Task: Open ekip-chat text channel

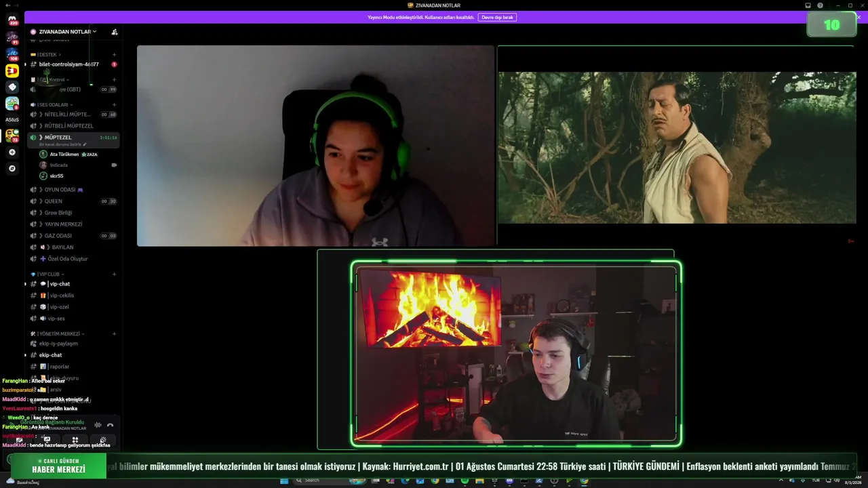Action: pos(73,355)
